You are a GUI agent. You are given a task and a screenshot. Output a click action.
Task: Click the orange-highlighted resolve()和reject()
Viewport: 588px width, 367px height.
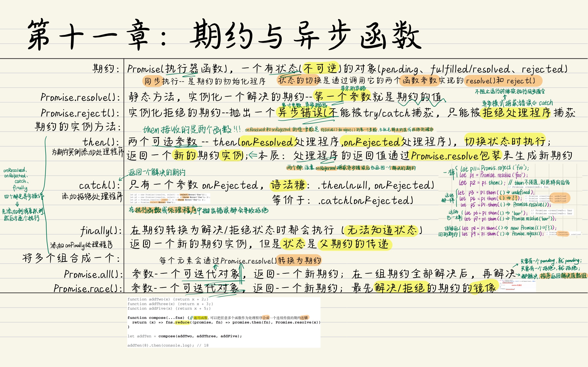coord(503,81)
